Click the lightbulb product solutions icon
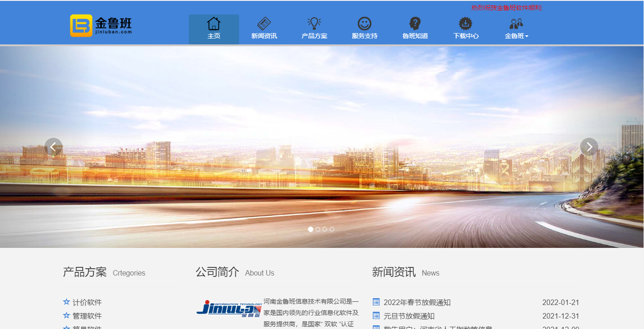This screenshot has width=644, height=329. coord(314,23)
